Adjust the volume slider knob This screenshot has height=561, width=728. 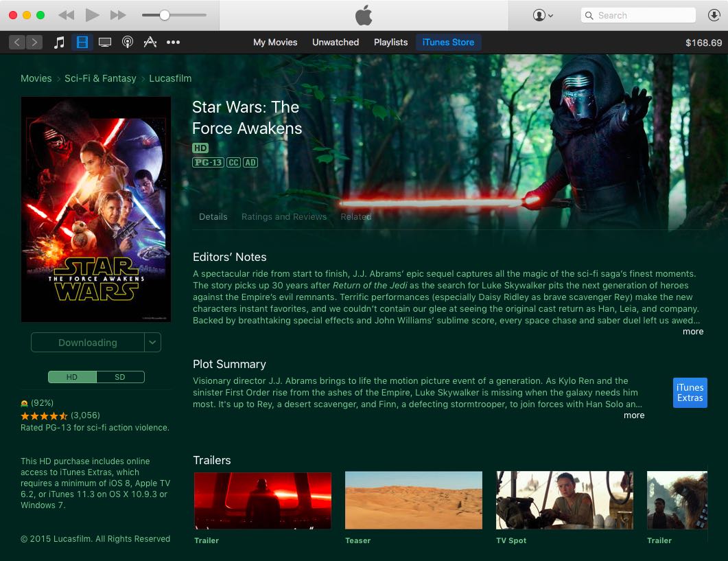[165, 15]
